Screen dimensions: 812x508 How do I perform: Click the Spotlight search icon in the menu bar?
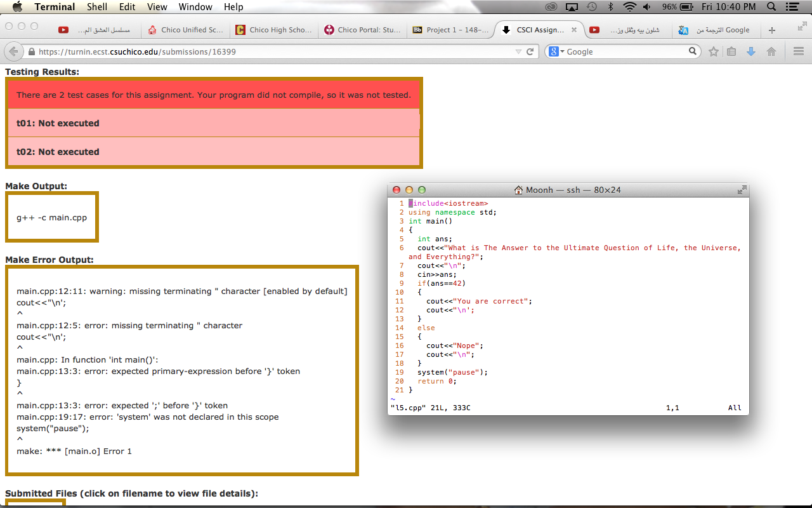click(x=771, y=7)
